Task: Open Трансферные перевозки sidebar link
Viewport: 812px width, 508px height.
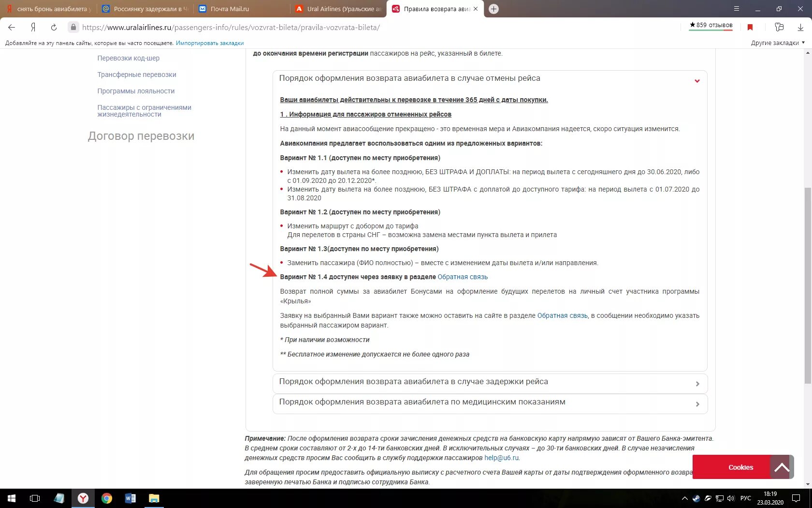Action: pyautogui.click(x=137, y=75)
